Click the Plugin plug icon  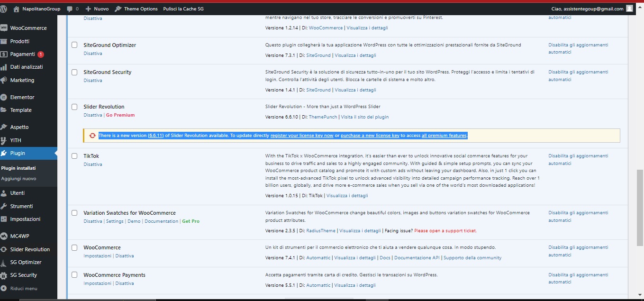click(x=4, y=153)
